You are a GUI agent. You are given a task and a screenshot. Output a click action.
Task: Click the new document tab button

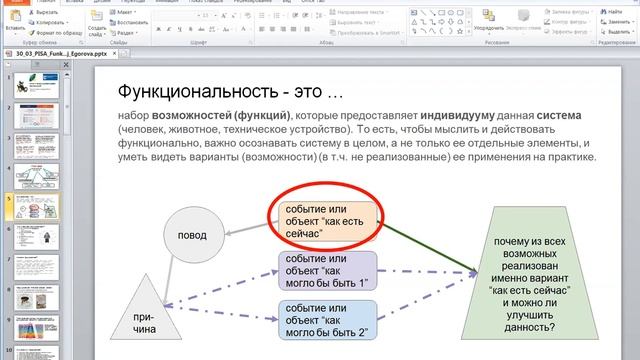point(124,53)
